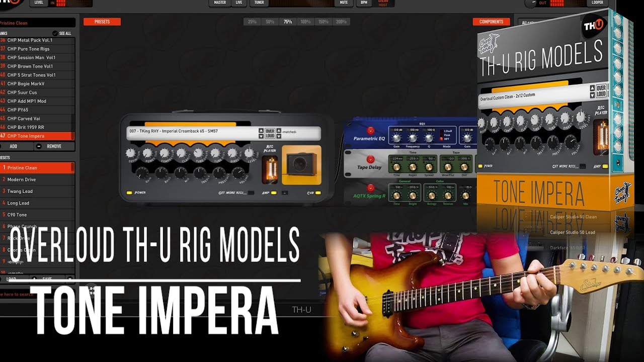This screenshot has width=644, height=362.
Task: Select preset 2 Modern Drive
Action: pyautogui.click(x=37, y=179)
